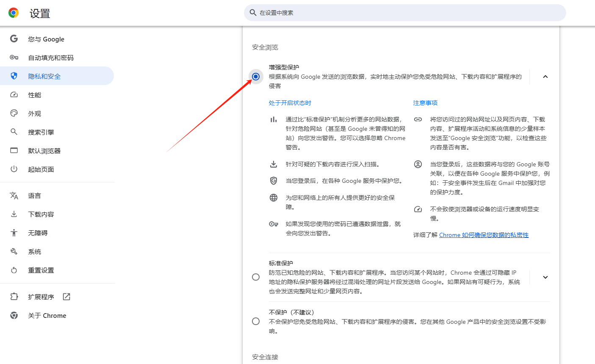Click the Google G icon in sidebar

[x=14, y=39]
